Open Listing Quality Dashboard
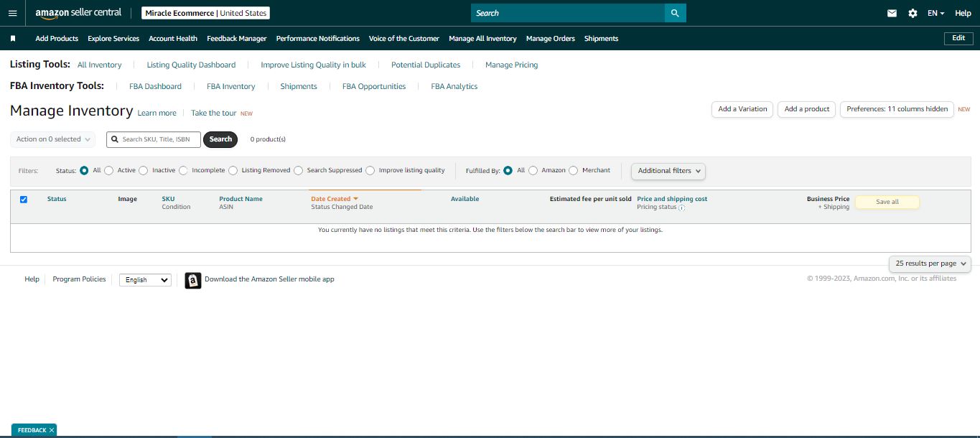 tap(191, 65)
